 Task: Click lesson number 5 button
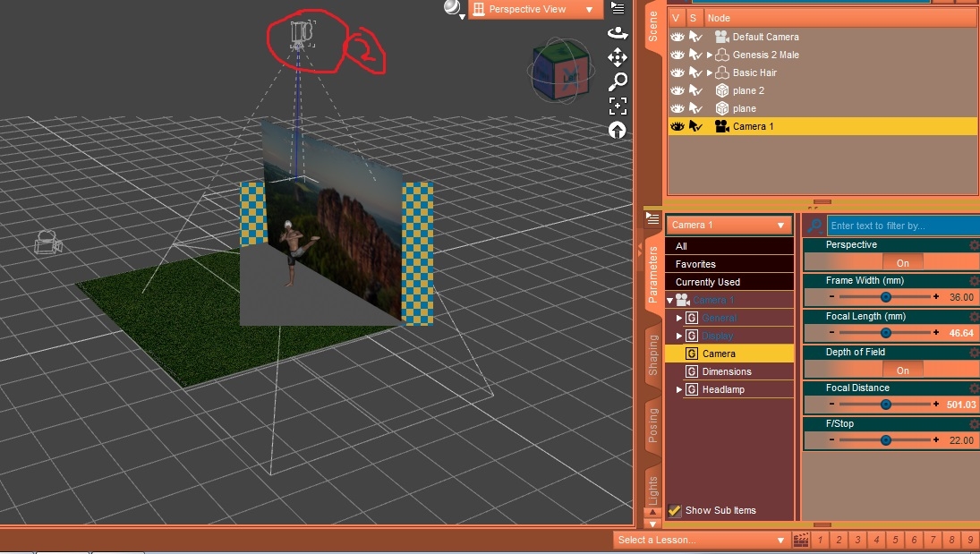pos(894,541)
